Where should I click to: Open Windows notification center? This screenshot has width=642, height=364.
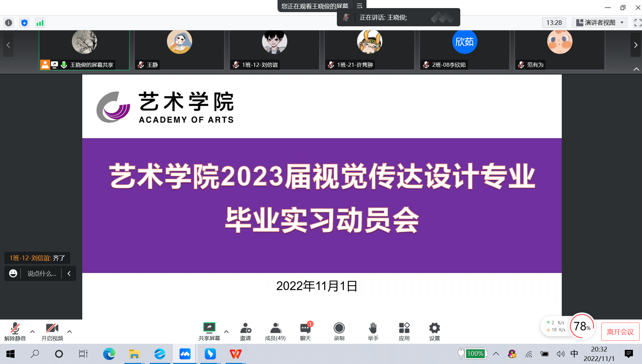pos(629,354)
